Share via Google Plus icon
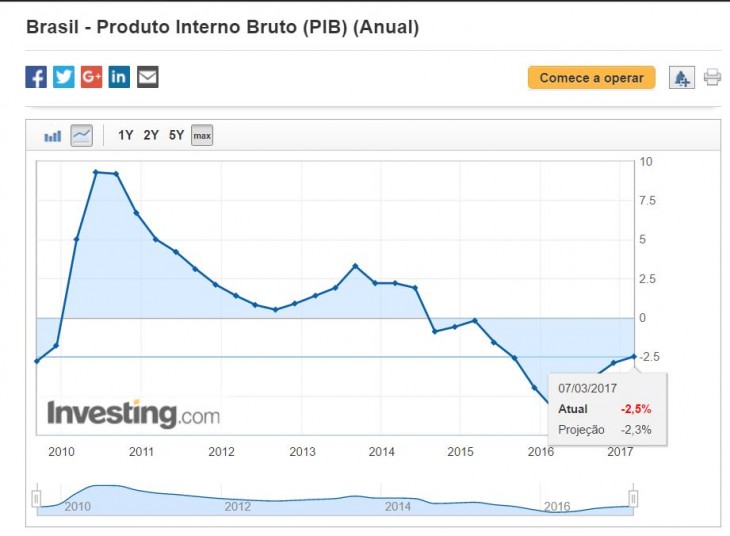 [x=92, y=77]
